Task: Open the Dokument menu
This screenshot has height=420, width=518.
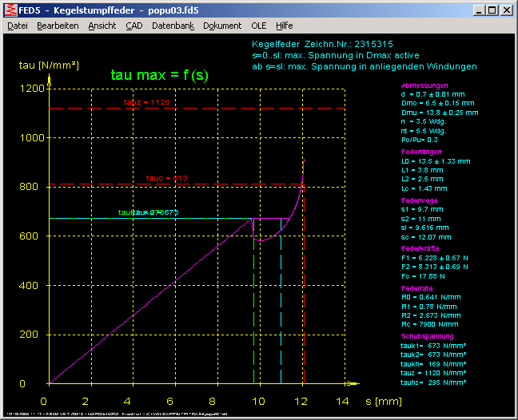Action: (x=222, y=26)
